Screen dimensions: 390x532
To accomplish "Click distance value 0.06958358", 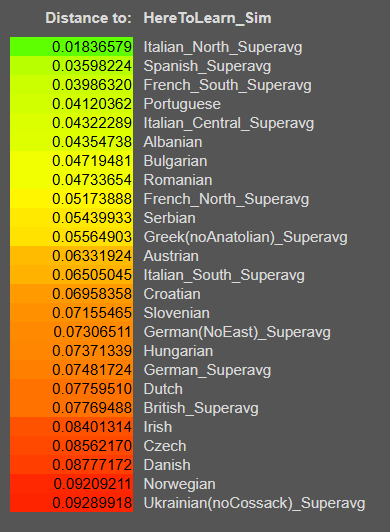I will (x=92, y=294).
